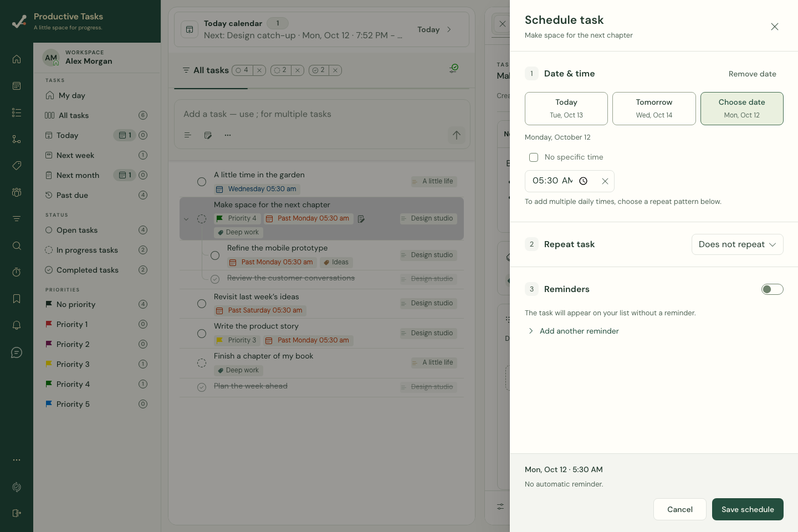This screenshot has height=532, width=798.
Task: Open the Does not repeat dropdown
Action: point(737,244)
